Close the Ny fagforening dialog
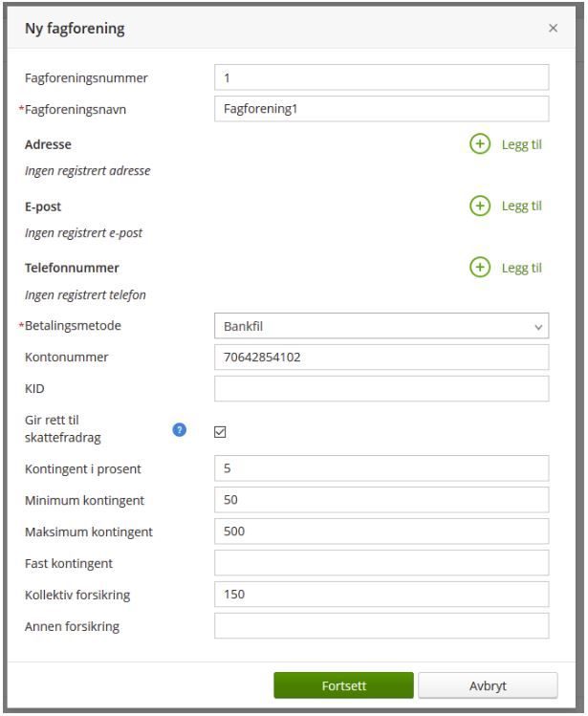 click(x=553, y=28)
